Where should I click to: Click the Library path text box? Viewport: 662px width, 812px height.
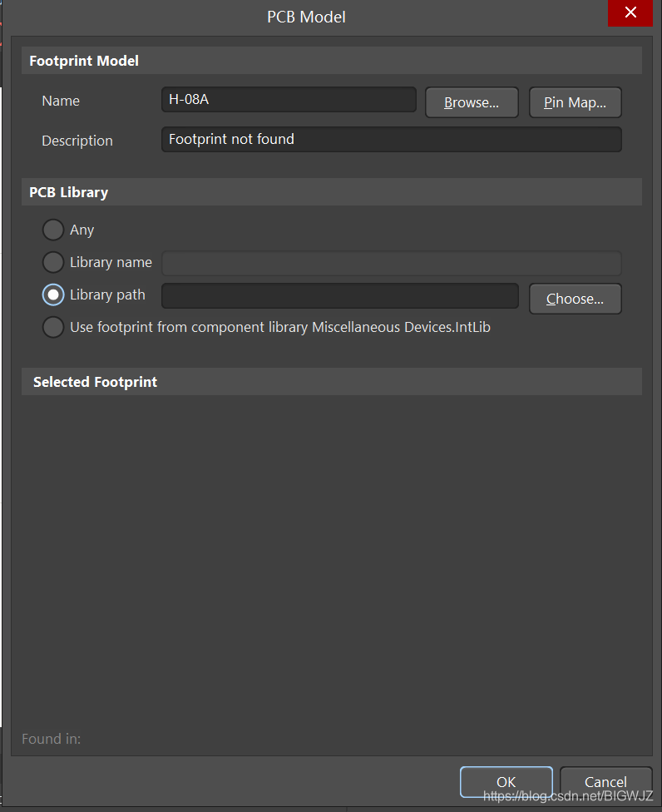point(339,295)
